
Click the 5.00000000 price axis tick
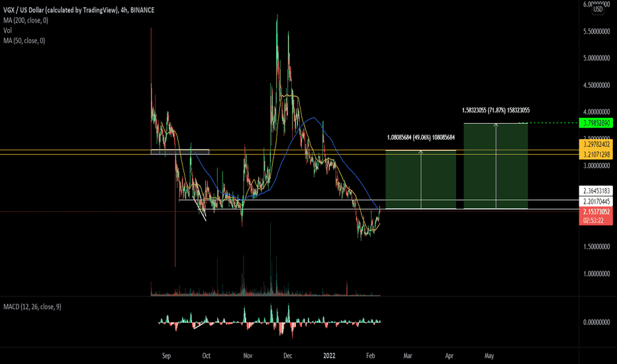[x=596, y=58]
